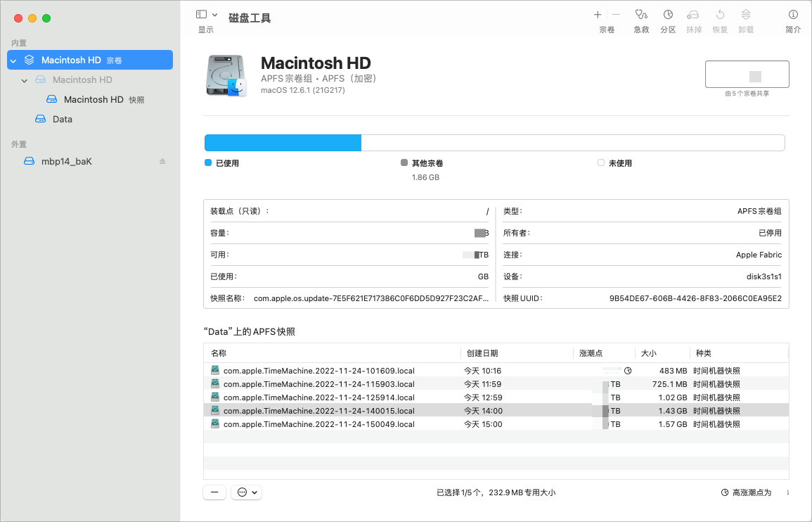Sort snapshots by 大小 column header
The height and width of the screenshot is (522, 812).
648,353
